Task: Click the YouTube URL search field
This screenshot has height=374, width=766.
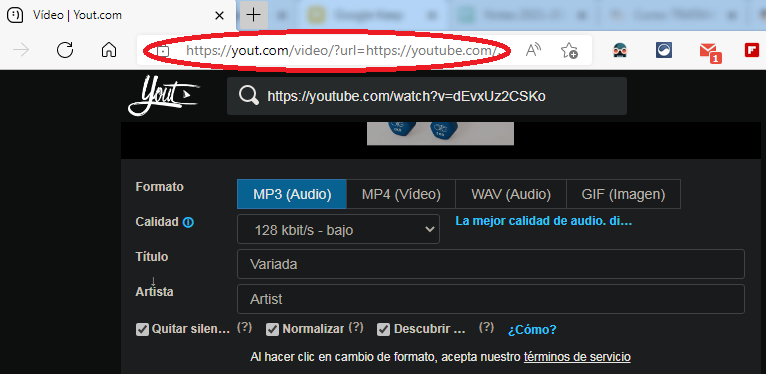Action: coord(426,96)
